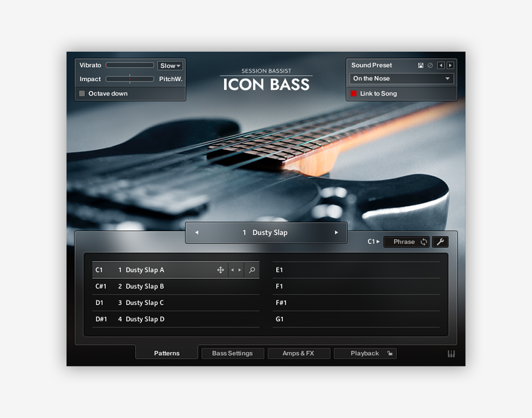Image resolution: width=532 pixels, height=418 pixels.
Task: Select pattern 3 Dusty Slap C
Action: [x=176, y=303]
